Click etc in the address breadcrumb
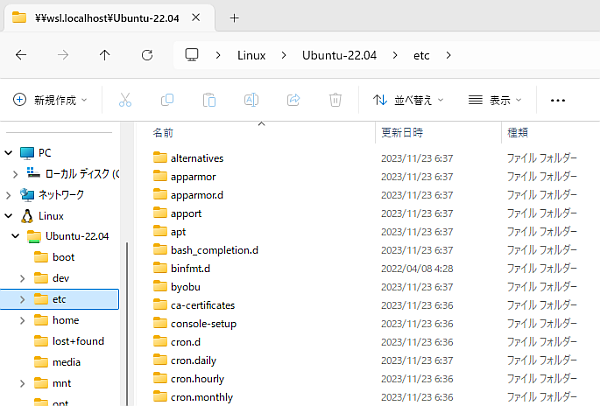This screenshot has height=406, width=600. point(421,55)
